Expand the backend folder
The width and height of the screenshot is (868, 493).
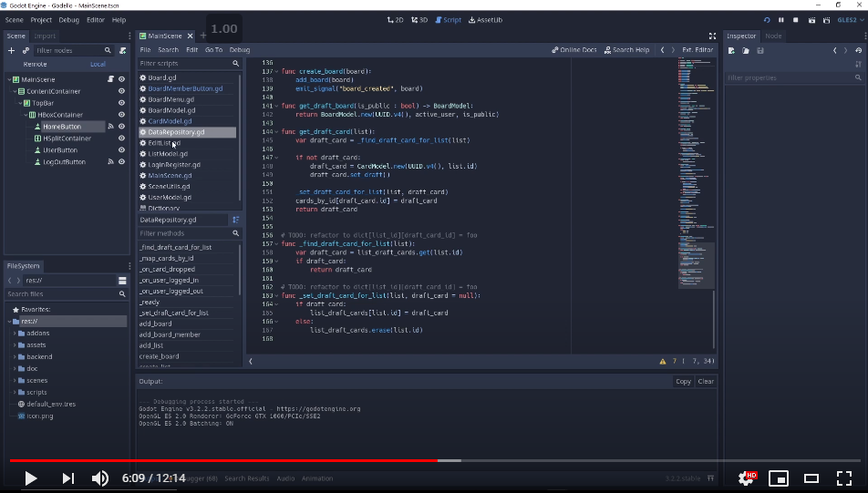pos(15,357)
